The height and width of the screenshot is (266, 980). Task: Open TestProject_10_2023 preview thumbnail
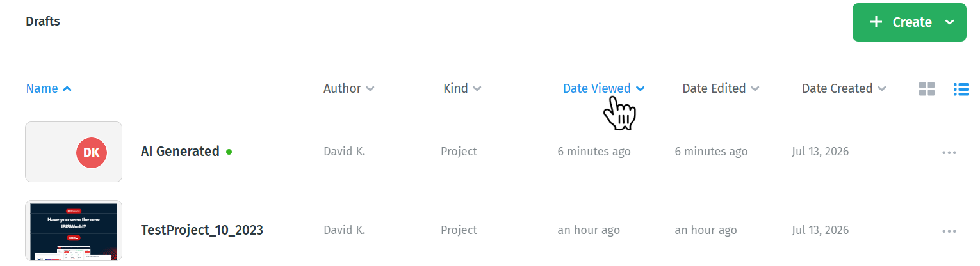tap(74, 230)
